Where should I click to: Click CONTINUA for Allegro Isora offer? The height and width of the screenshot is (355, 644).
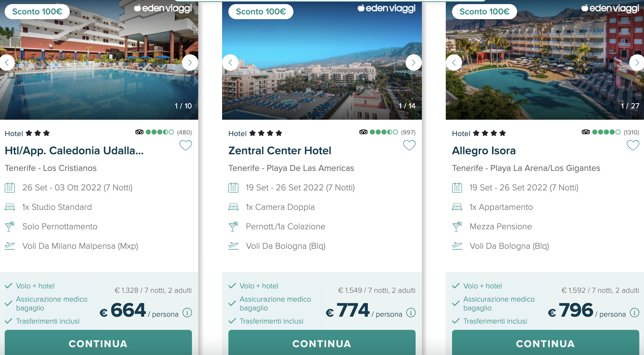click(546, 343)
